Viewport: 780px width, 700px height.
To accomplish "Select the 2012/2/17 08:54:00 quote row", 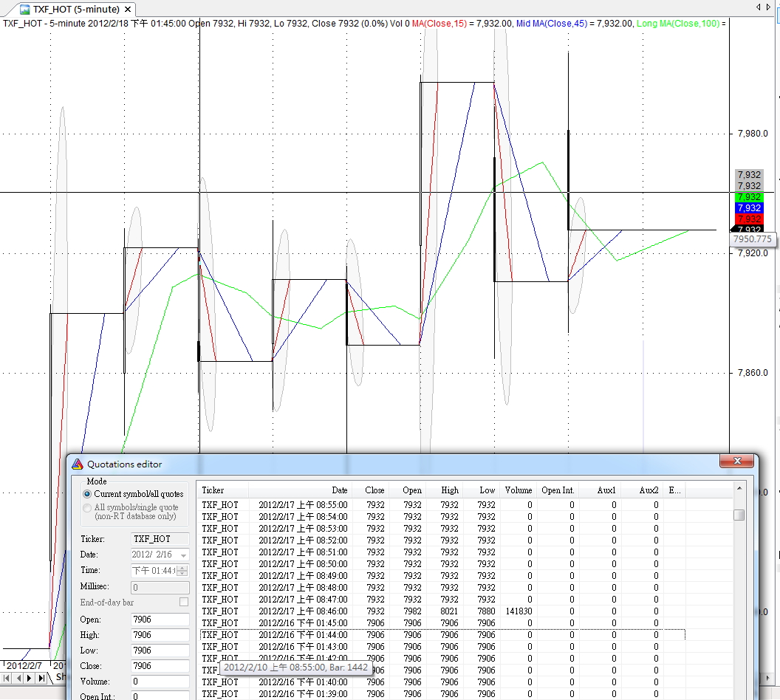I will 442,517.
